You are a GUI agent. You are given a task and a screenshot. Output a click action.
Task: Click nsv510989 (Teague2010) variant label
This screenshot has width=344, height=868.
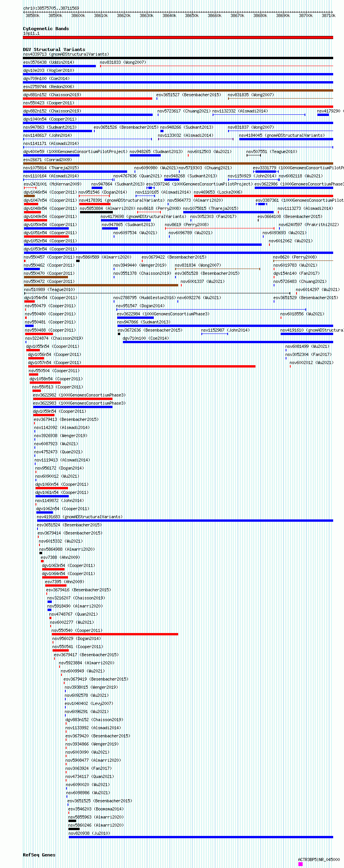[x=49, y=289]
